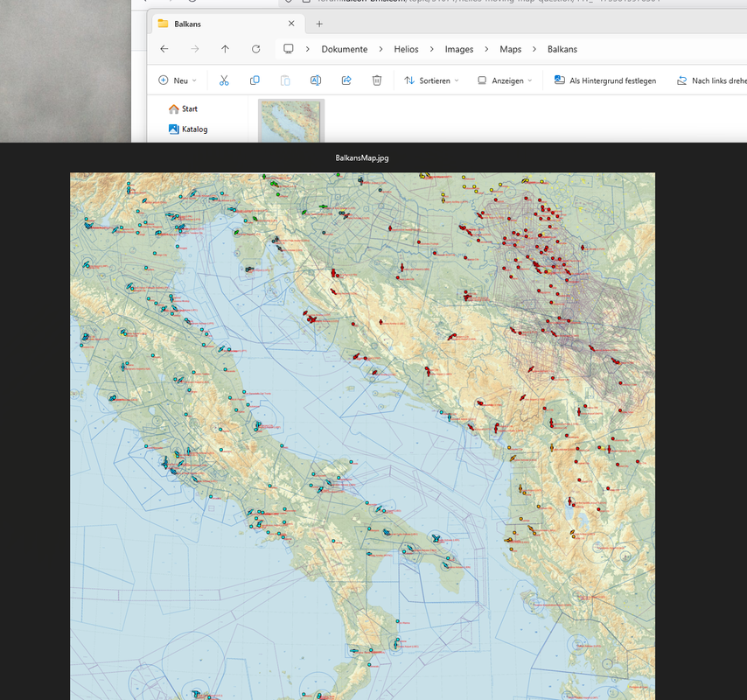This screenshot has height=700, width=747.
Task: Click Als Hintergrund festlegen button
Action: click(605, 80)
